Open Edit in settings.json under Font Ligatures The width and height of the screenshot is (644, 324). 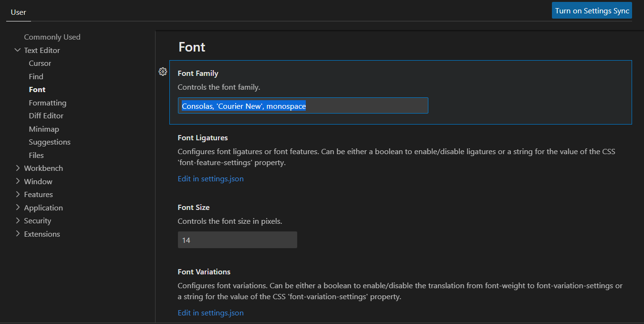click(210, 179)
